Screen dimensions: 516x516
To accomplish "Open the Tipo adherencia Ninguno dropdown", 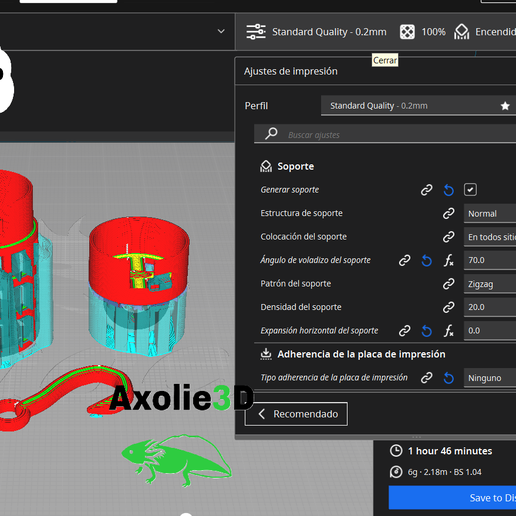I will point(490,378).
